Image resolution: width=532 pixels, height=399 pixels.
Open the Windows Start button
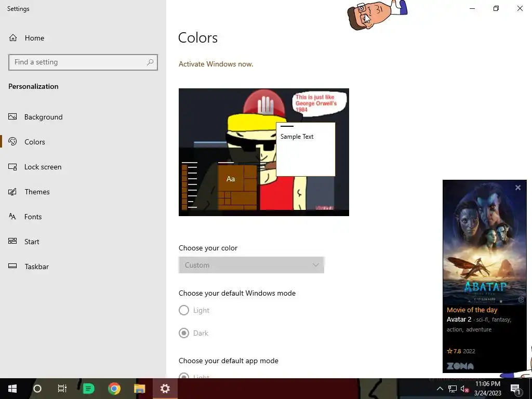pyautogui.click(x=12, y=389)
